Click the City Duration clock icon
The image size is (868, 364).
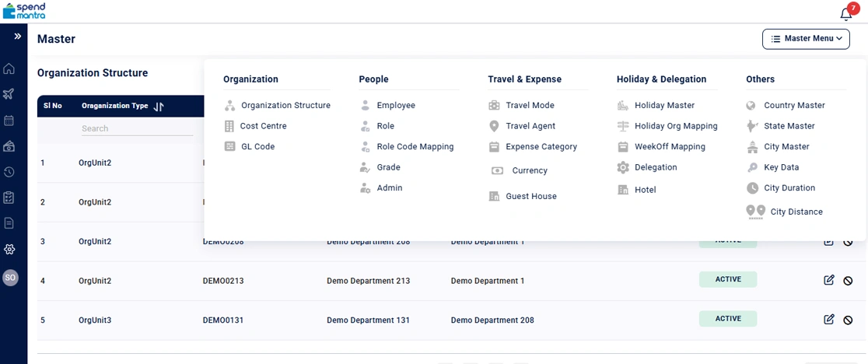click(x=752, y=188)
